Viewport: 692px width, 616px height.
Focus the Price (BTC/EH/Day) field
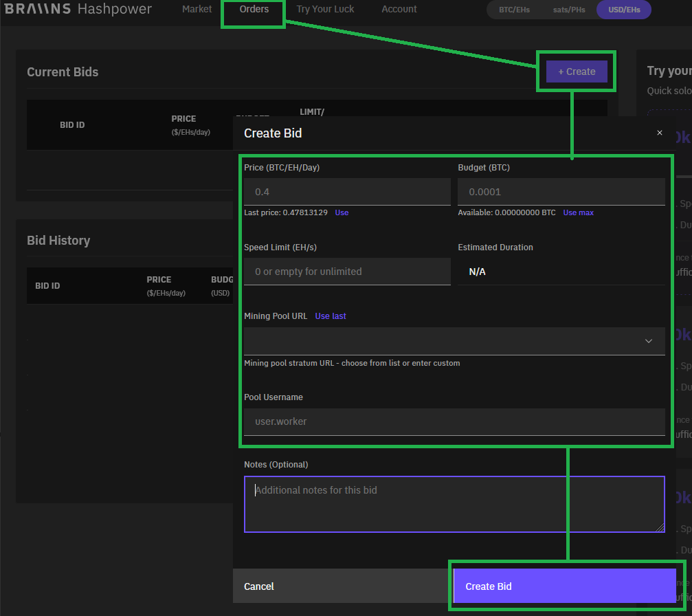(x=347, y=192)
